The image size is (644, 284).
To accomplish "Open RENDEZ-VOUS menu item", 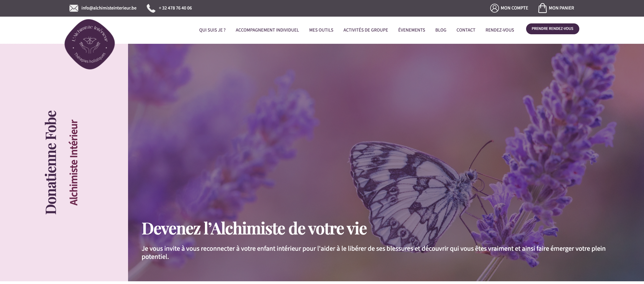I will tap(500, 30).
